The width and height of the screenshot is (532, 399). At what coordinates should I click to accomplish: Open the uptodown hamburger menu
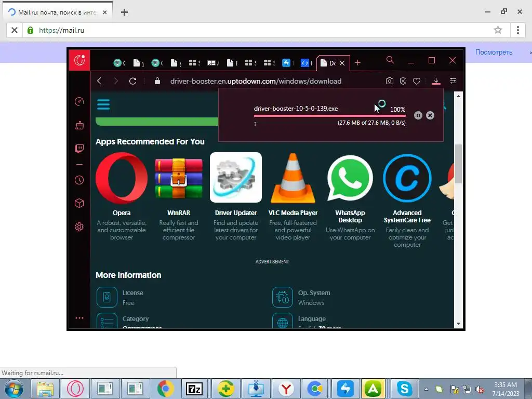point(103,104)
